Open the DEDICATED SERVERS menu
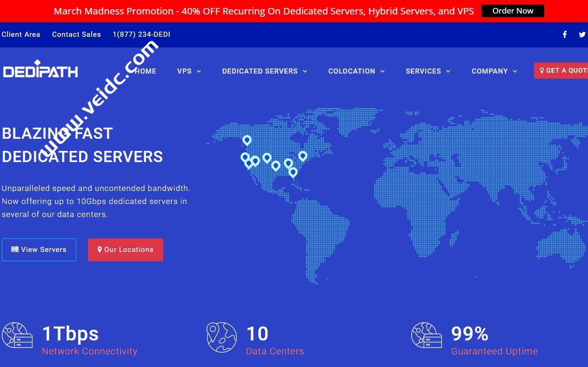The image size is (588, 367). [260, 71]
